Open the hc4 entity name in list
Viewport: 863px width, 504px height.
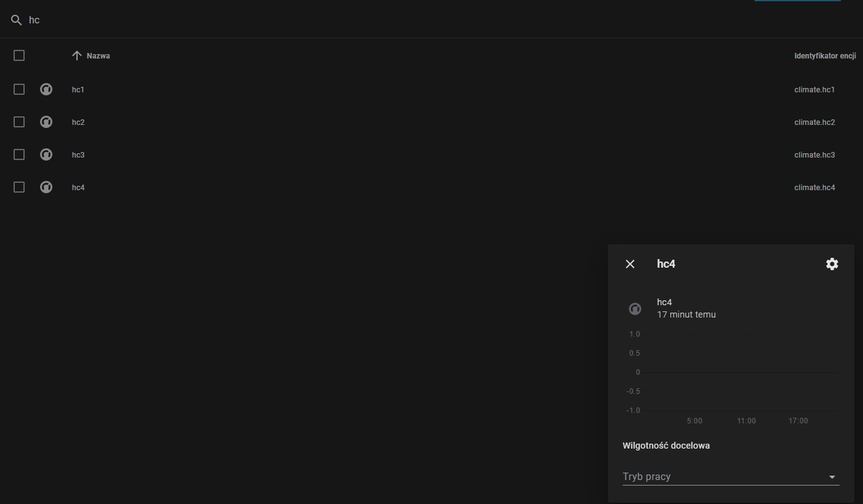point(78,188)
